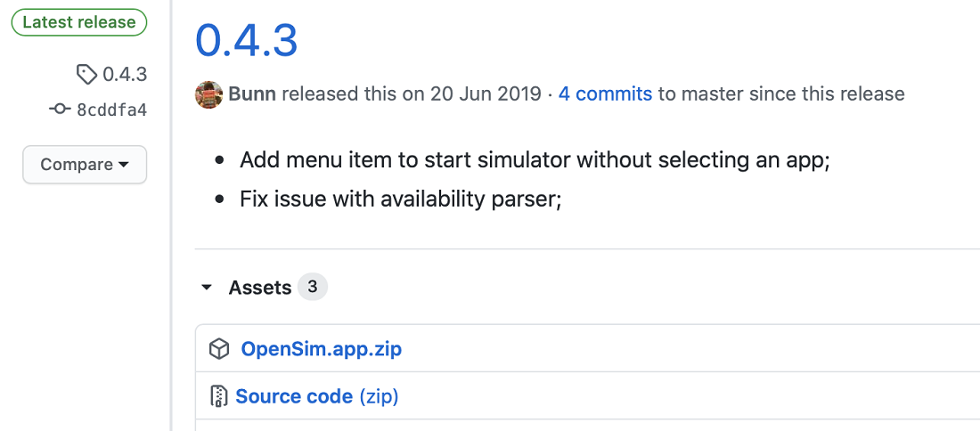980x431 pixels.
Task: Click the tag icon beside sidebar 0.4.3
Action: tap(86, 74)
